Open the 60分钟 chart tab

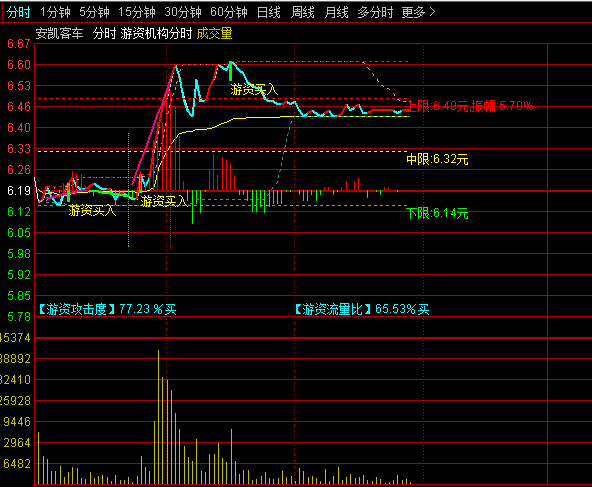coord(229,12)
